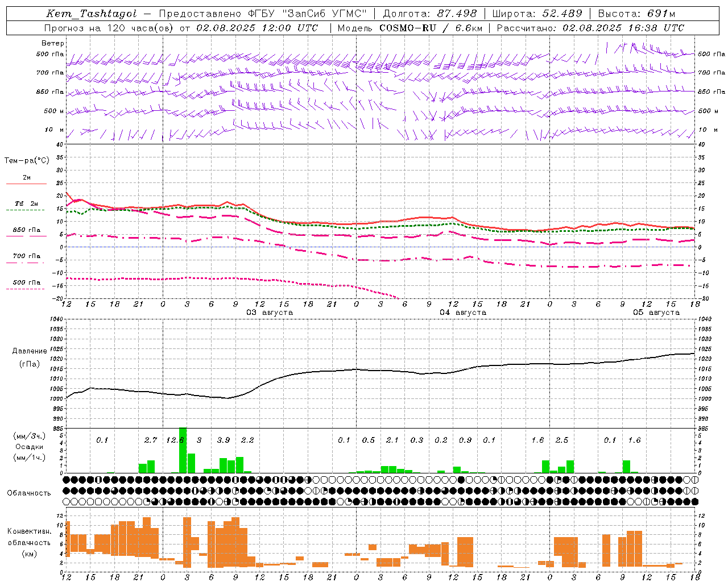The image size is (728, 582).
Task: Click the station name Kem_Tashtagol
Action: pyautogui.click(x=92, y=14)
